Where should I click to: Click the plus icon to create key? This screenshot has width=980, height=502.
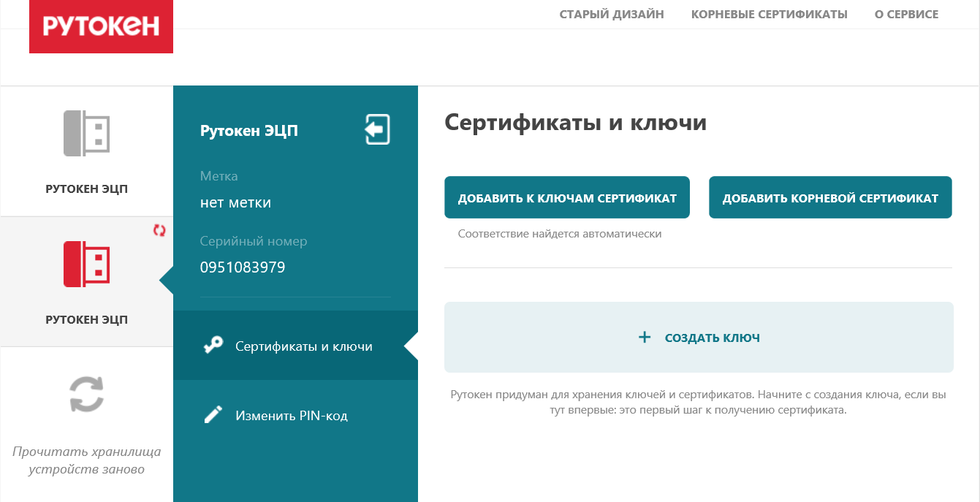644,338
